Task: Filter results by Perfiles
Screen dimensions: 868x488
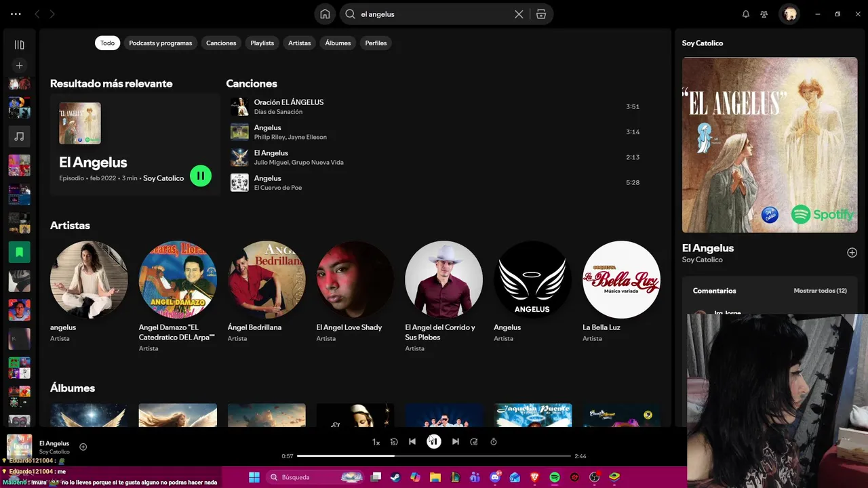Action: coord(376,43)
